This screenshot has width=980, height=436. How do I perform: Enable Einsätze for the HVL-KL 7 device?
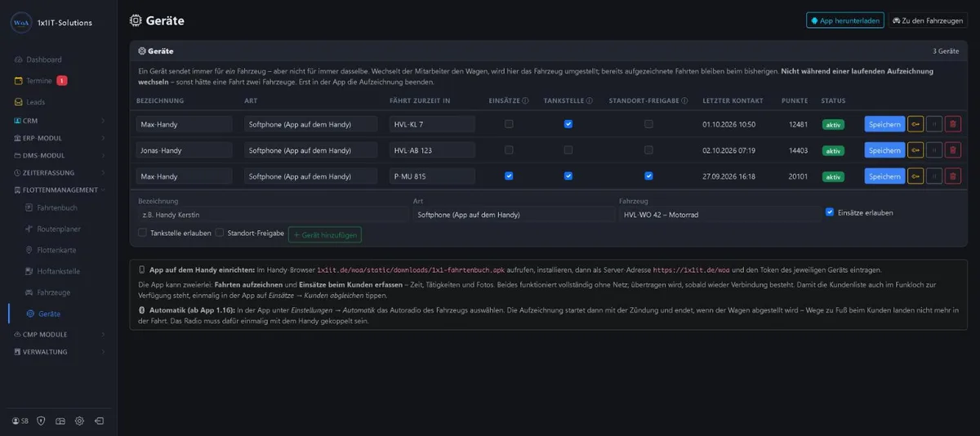(509, 124)
